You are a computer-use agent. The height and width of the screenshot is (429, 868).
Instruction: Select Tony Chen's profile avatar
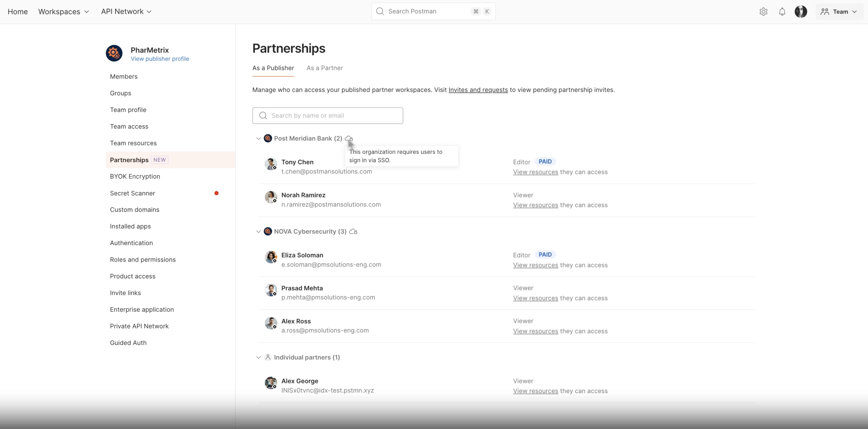pos(271,164)
